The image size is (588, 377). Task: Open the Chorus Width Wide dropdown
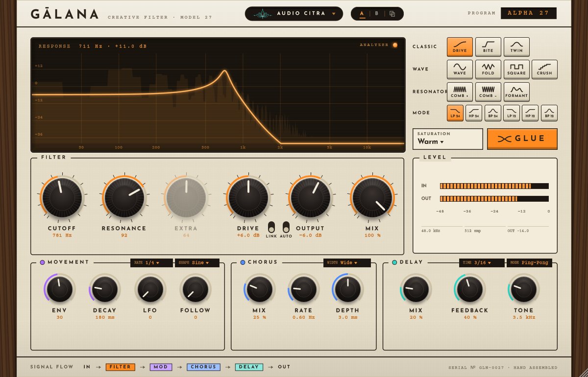click(347, 263)
